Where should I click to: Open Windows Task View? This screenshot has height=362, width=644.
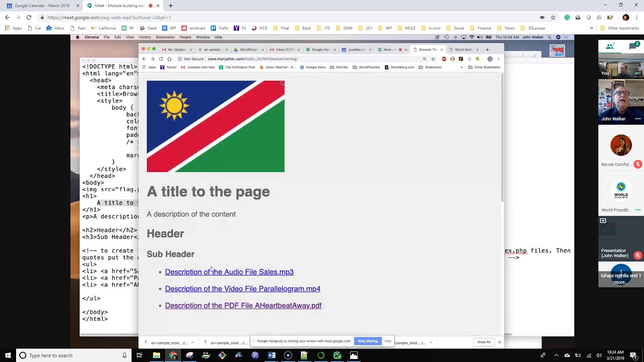139,355
